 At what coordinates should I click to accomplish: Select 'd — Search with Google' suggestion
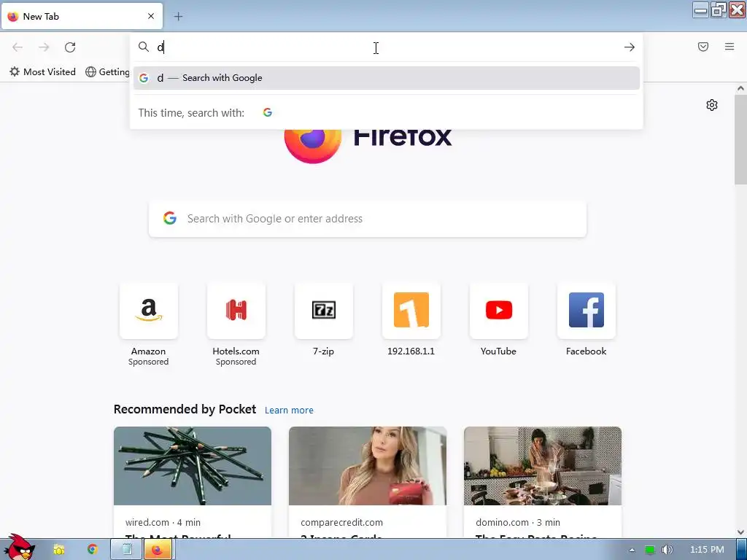pyautogui.click(x=387, y=78)
